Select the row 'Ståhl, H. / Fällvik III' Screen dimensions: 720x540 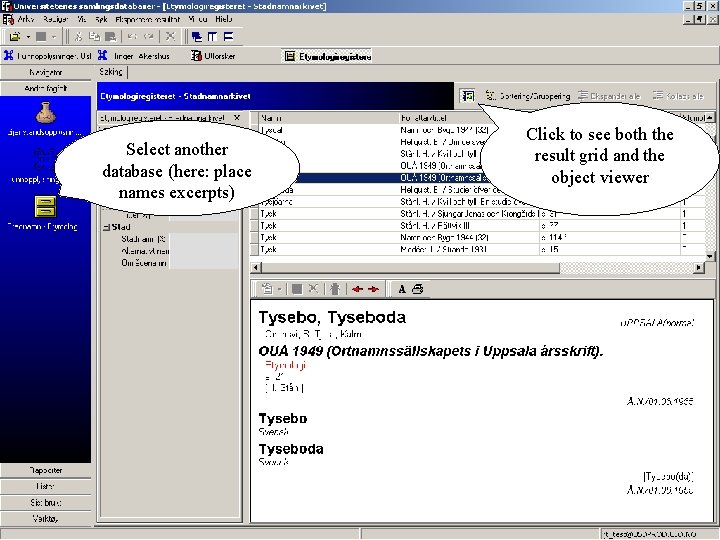478,225
